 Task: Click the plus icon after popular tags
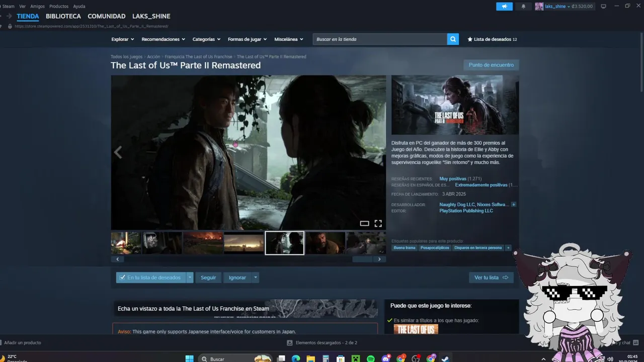click(508, 248)
